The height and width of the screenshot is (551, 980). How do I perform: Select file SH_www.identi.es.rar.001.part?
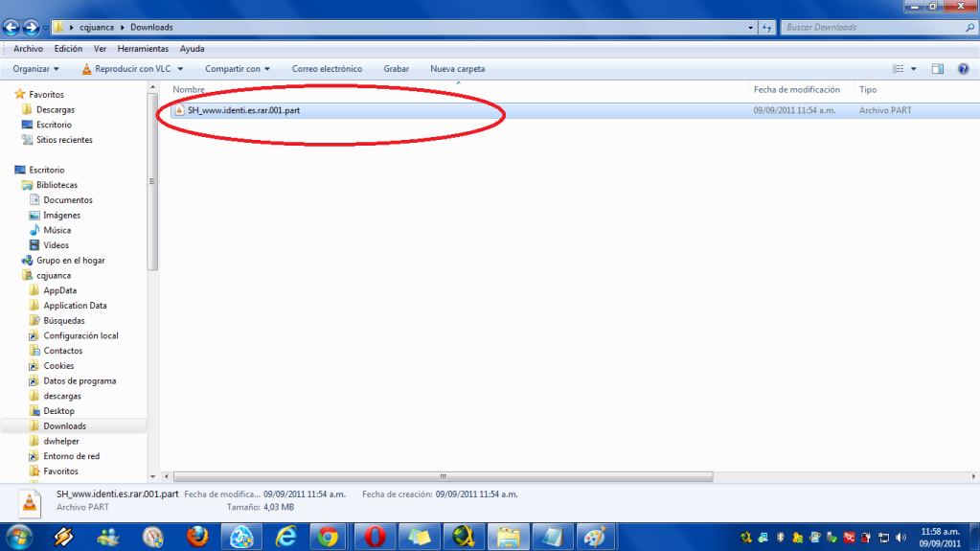243,111
